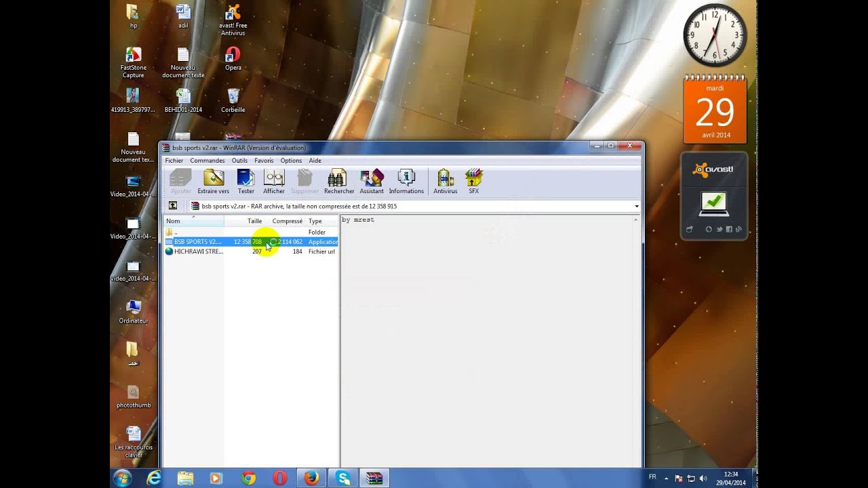
Task: Sort files by the Taille column header
Action: click(x=244, y=221)
